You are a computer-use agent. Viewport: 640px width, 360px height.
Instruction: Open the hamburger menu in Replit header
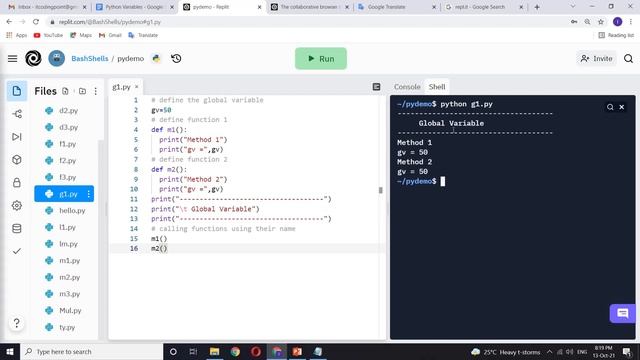[13, 58]
